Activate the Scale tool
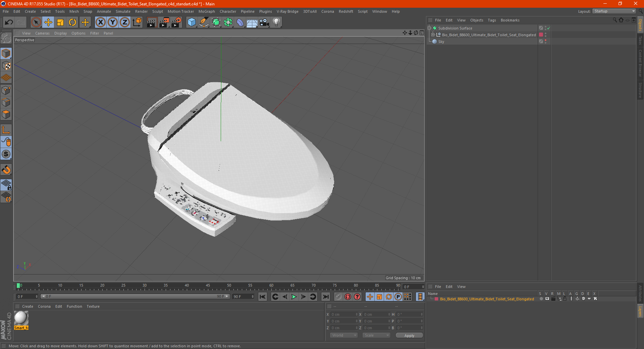 pos(60,22)
